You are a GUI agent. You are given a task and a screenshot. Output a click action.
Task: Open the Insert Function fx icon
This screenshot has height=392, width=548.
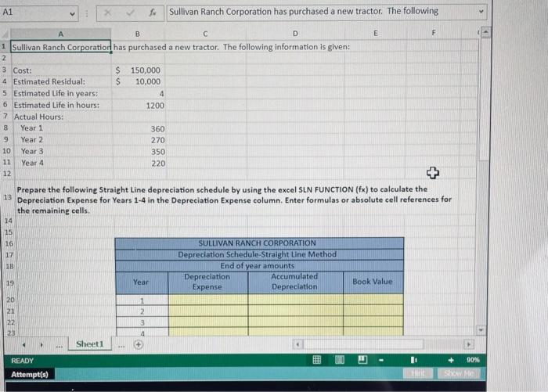[x=153, y=13]
